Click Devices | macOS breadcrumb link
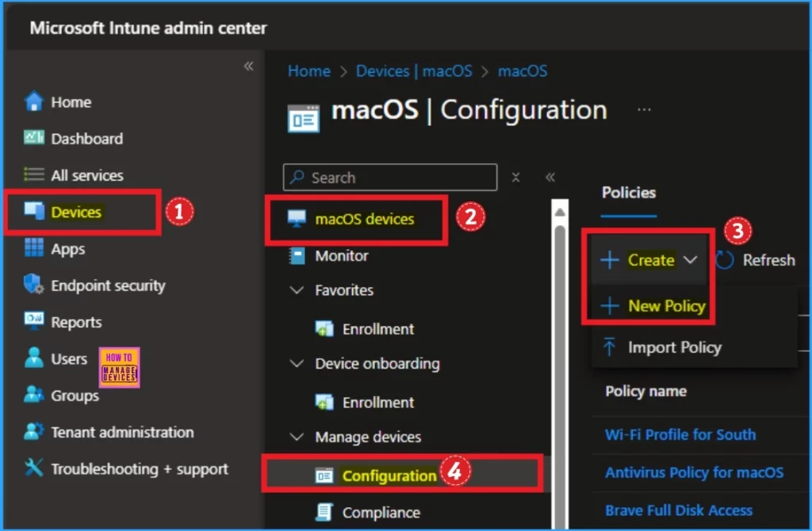The image size is (812, 531). 414,71
